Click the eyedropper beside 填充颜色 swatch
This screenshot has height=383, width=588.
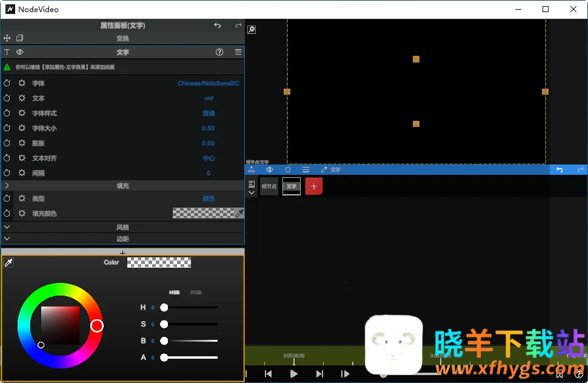coord(239,213)
